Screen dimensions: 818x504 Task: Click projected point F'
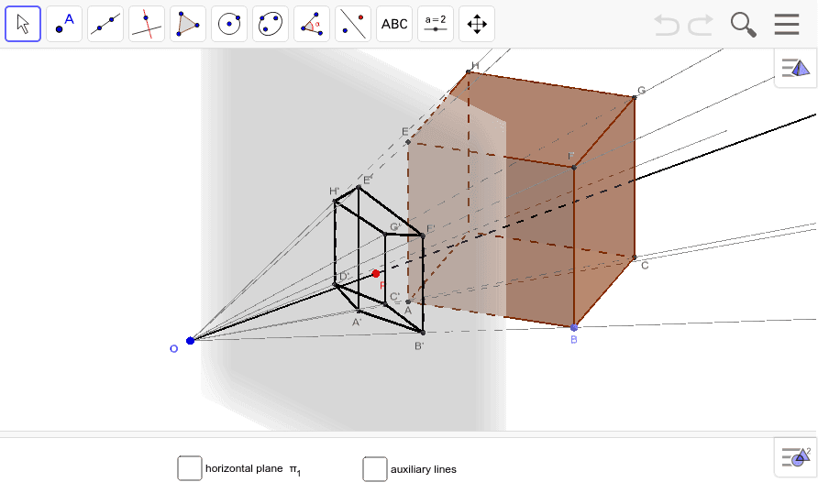click(423, 236)
